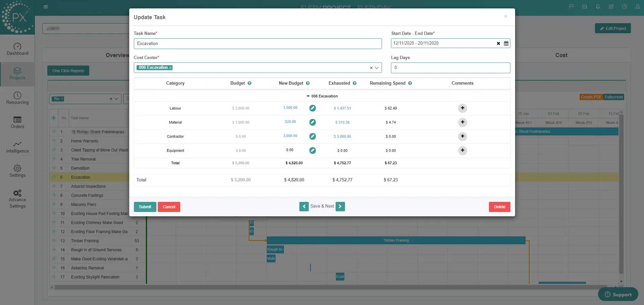Viewport: 644px width, 305px height.
Task: Click the edit pencil icon for Labour budget
Action: [x=312, y=108]
